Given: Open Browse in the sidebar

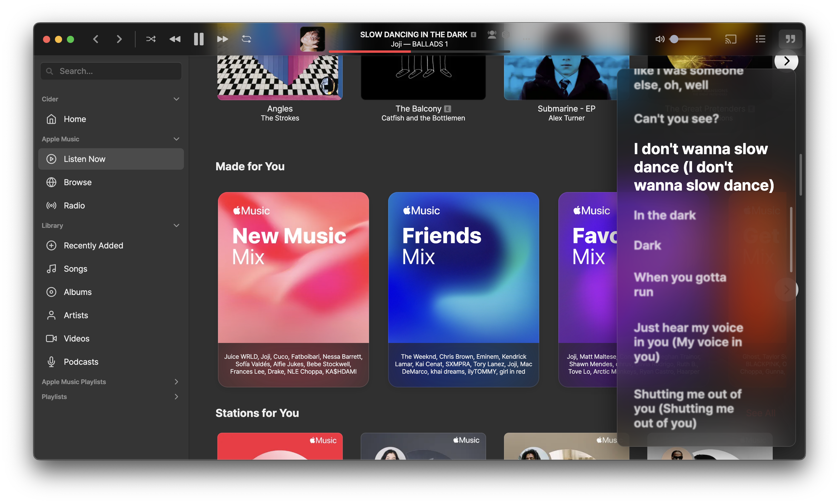Looking at the screenshot, I should pyautogui.click(x=78, y=183).
